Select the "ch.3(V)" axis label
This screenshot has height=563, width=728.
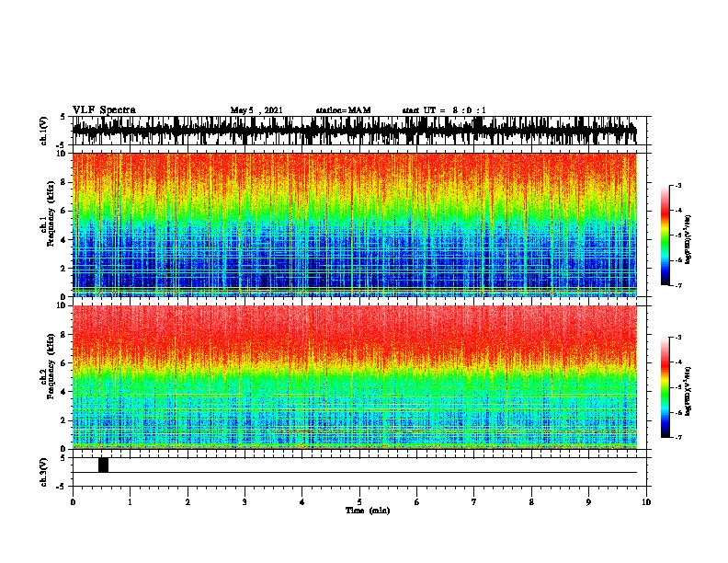[43, 472]
